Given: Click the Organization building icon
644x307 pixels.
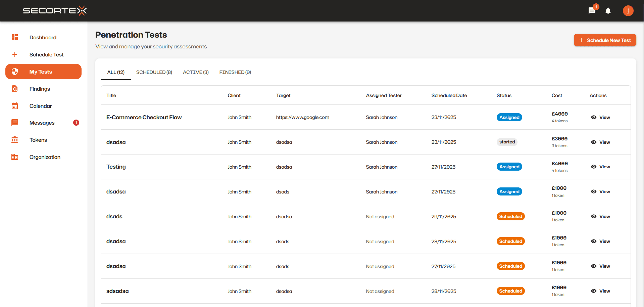Looking at the screenshot, I should [x=15, y=157].
